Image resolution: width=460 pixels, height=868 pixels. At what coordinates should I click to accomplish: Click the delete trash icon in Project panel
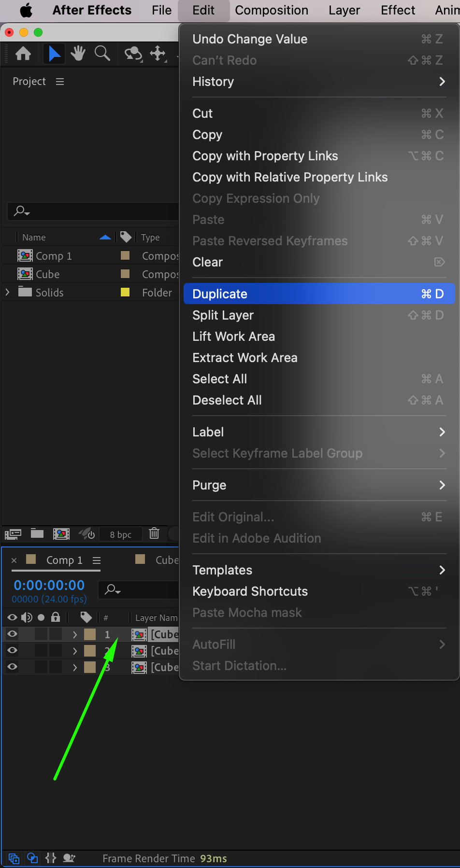tap(154, 533)
